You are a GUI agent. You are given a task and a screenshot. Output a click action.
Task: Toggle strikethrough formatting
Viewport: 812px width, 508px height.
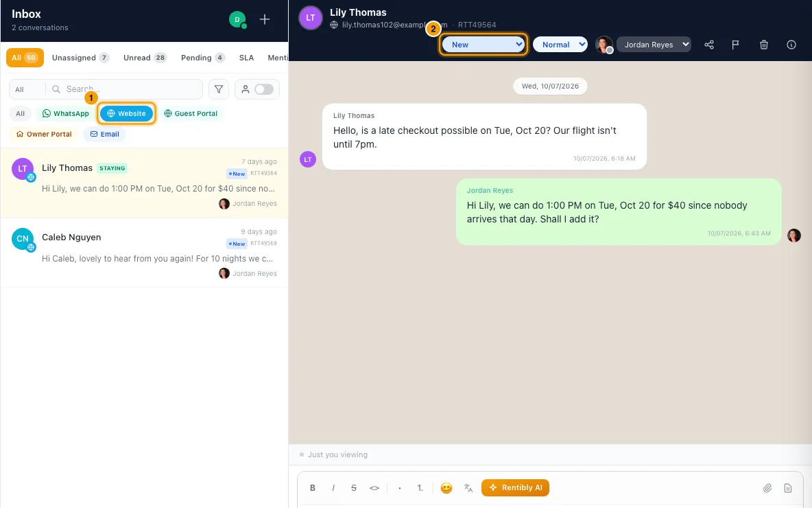[354, 488]
